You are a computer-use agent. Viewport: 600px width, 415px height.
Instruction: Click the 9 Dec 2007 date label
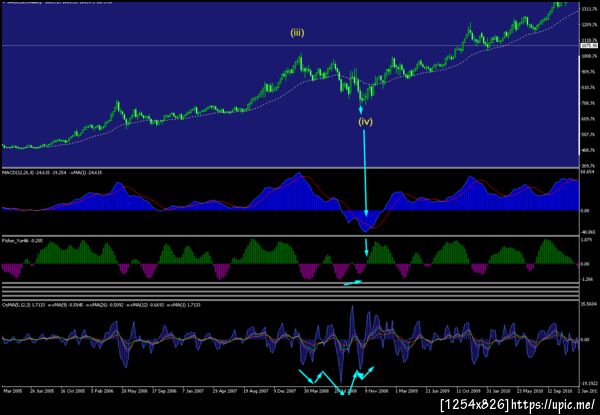pos(285,391)
